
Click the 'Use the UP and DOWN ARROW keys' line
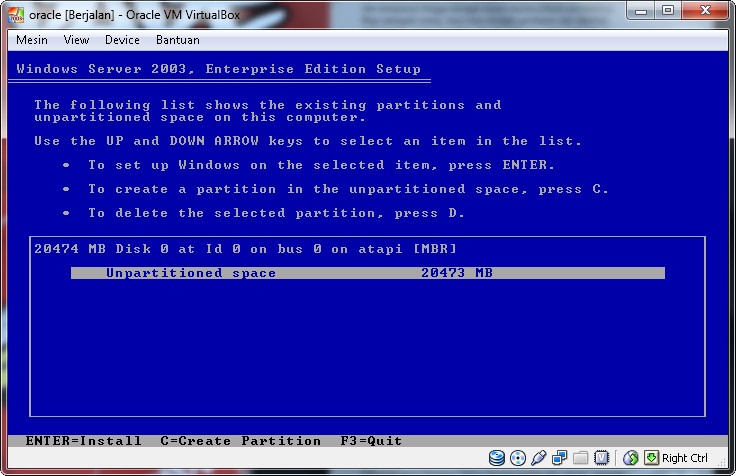point(308,141)
